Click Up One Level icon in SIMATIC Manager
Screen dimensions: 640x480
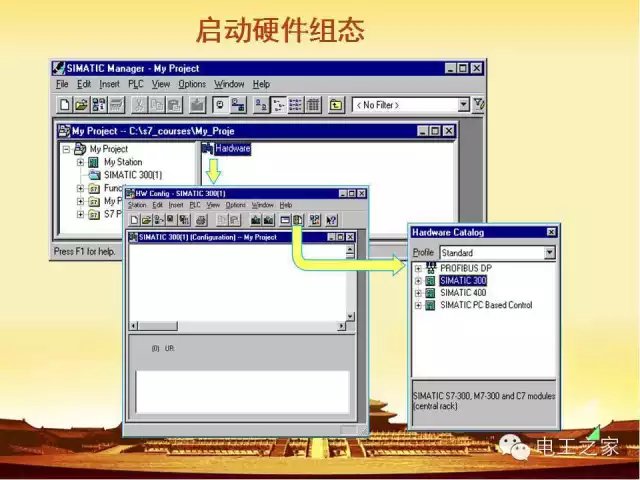[336, 105]
